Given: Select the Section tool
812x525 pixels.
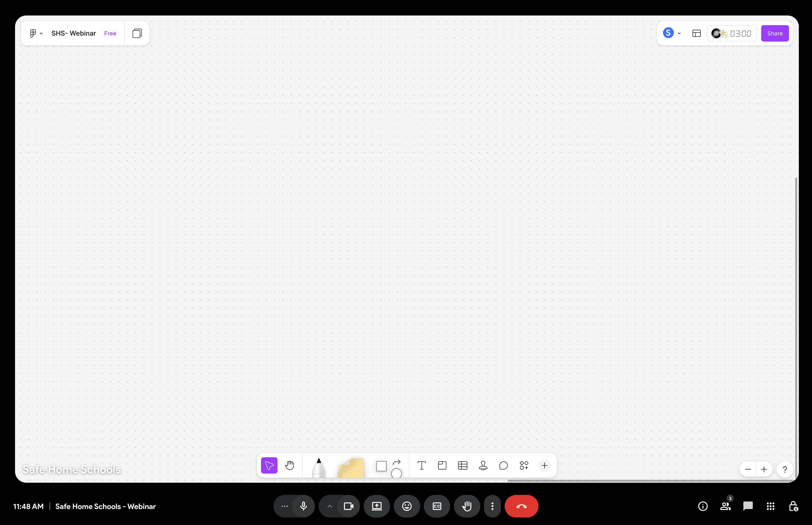Looking at the screenshot, I should pos(442,465).
